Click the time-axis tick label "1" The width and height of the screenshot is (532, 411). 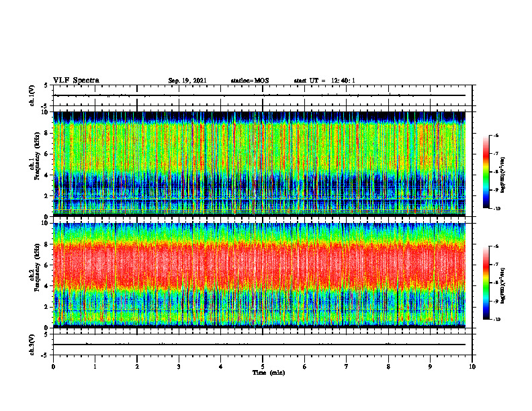click(x=95, y=367)
